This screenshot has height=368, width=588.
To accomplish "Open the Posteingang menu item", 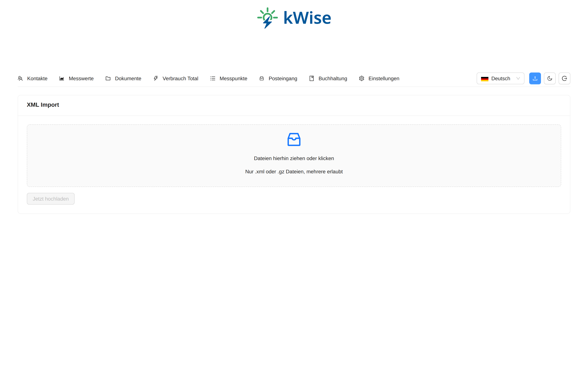I will (278, 78).
